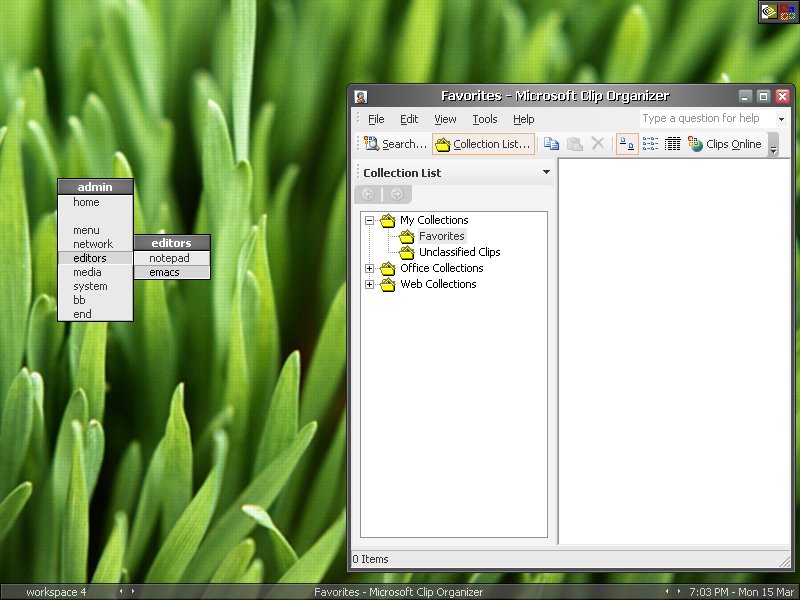Choose home in the admin menu
This screenshot has height=600, width=800.
95,202
